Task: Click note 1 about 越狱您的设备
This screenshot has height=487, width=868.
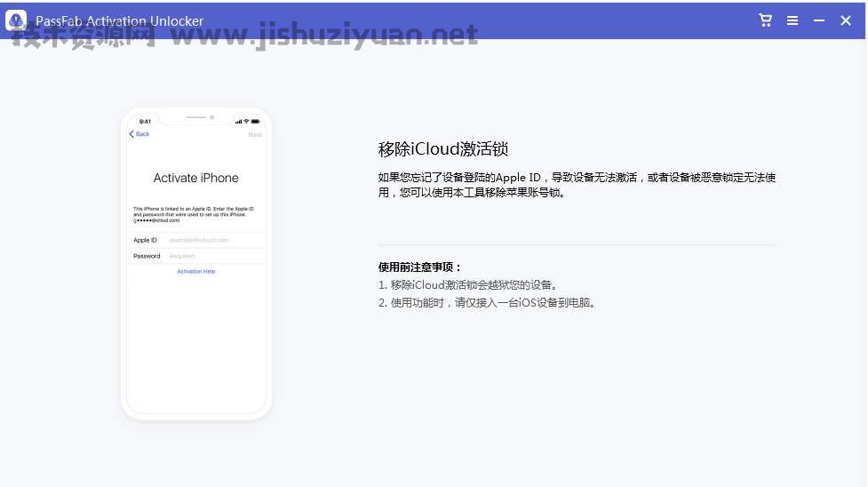Action: [469, 284]
